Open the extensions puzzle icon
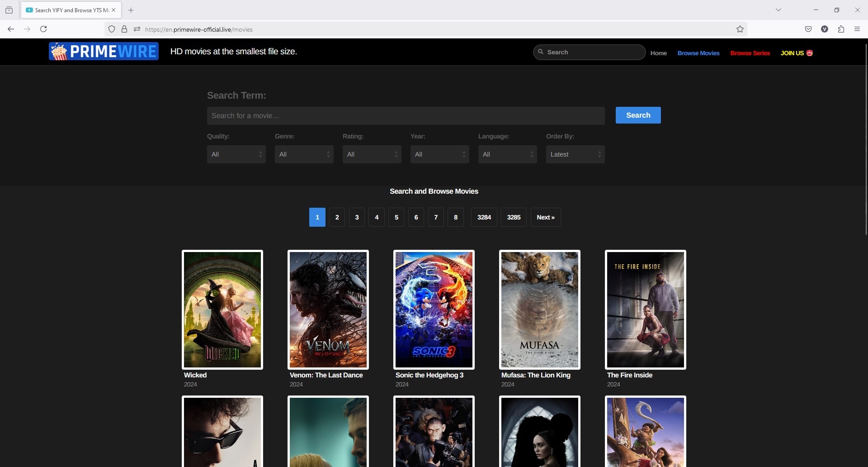This screenshot has height=467, width=868. coord(841,29)
